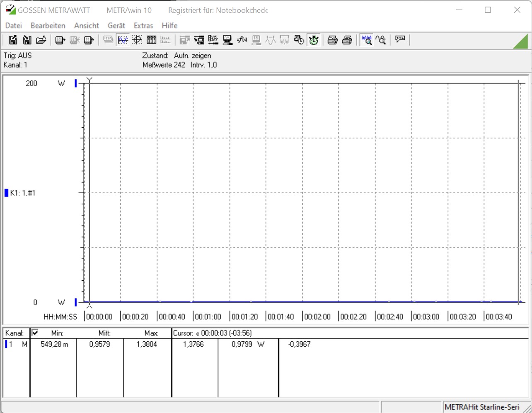Click the 00:02:00 time axis label

317,317
